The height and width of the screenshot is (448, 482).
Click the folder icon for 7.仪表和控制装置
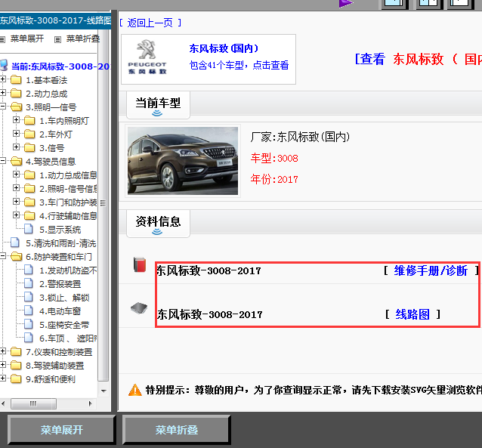pyautogui.click(x=16, y=351)
